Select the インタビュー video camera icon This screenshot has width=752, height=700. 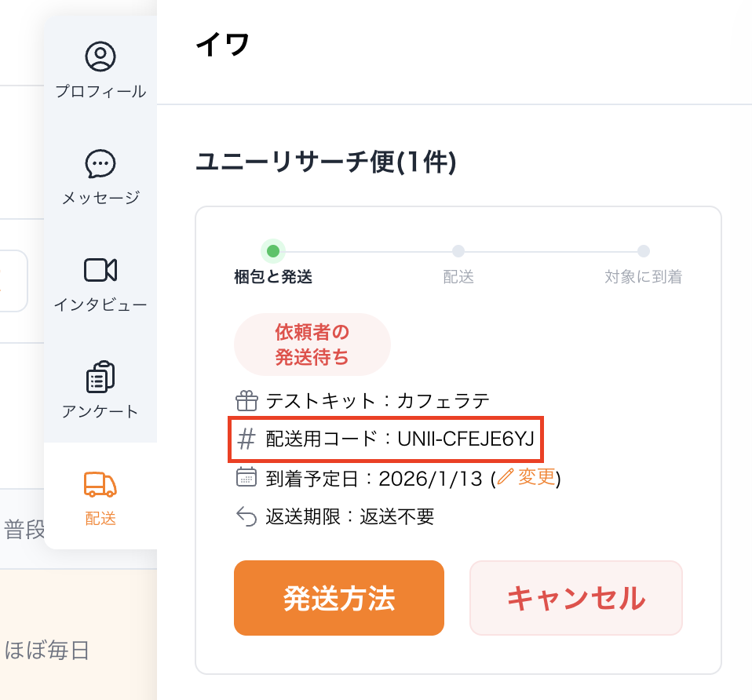[100, 270]
